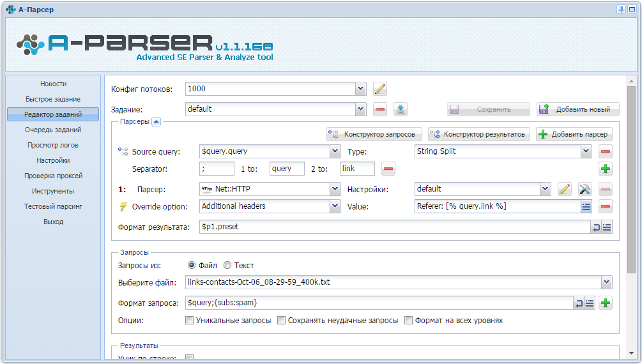642x364 pixels.
Task: Open Конструктор результатов
Action: click(479, 134)
